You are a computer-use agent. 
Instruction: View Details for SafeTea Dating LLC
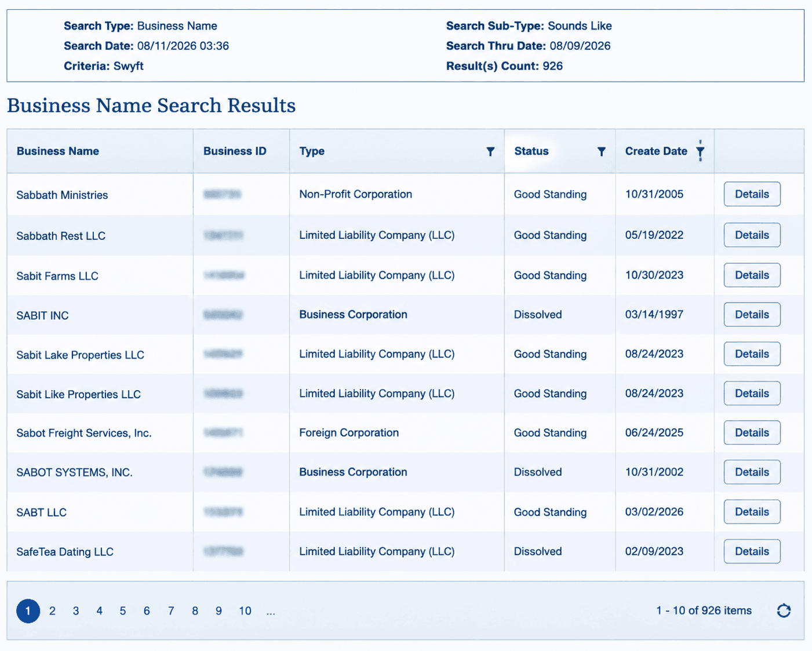click(x=752, y=551)
